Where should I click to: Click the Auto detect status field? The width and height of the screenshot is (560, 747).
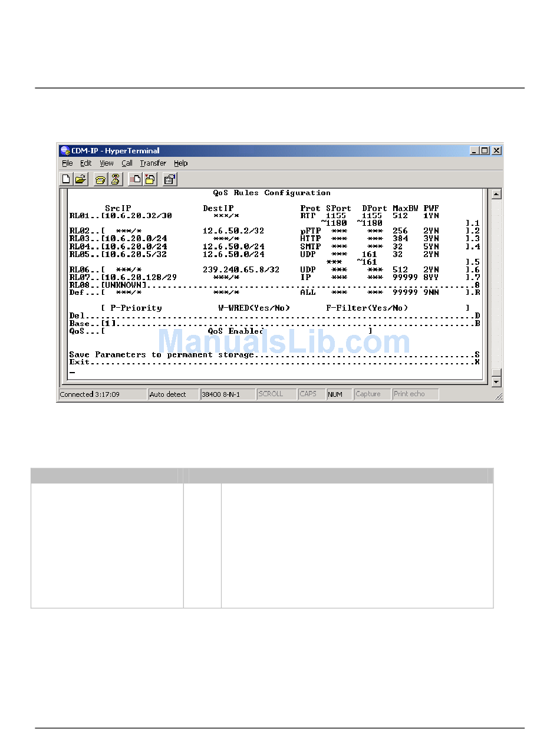pos(173,394)
